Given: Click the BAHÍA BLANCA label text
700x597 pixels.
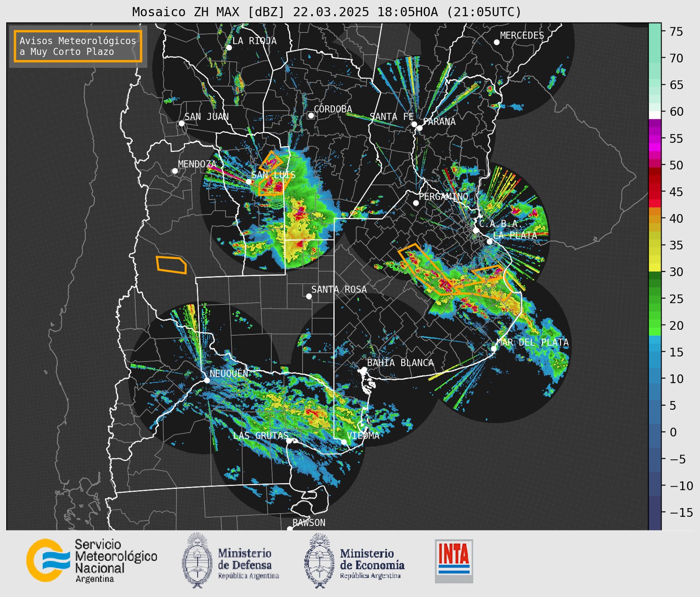Looking at the screenshot, I should pyautogui.click(x=400, y=363).
